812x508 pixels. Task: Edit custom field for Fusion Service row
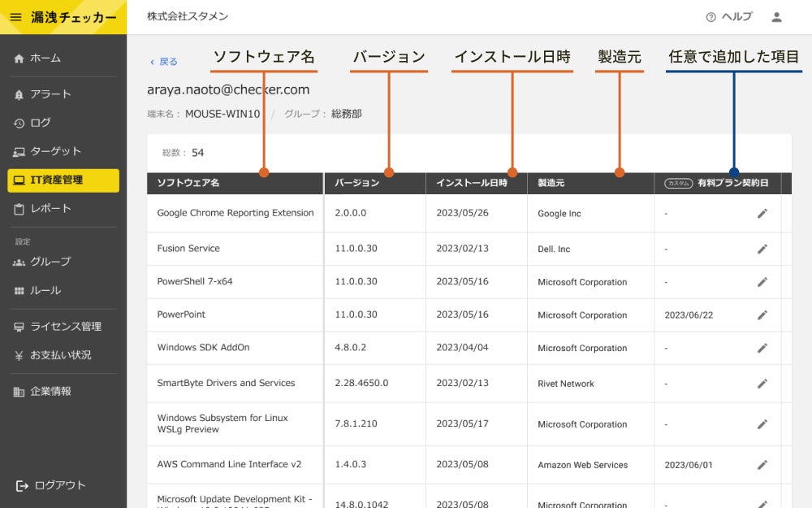[x=762, y=250]
